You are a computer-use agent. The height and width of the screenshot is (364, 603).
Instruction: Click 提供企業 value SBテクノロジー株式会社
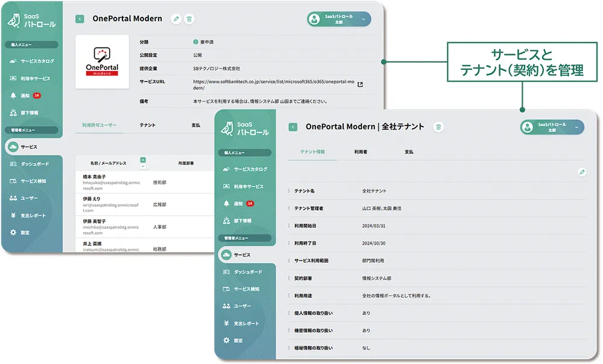[216, 69]
